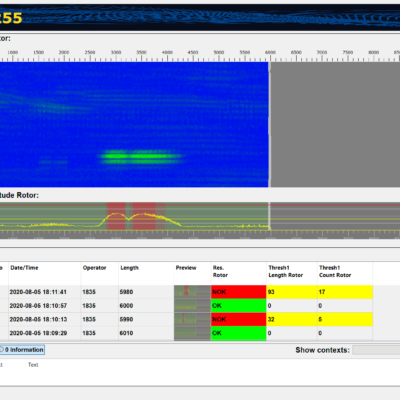Click the second red threshold zone in amplitude chart

pyautogui.click(x=144, y=216)
